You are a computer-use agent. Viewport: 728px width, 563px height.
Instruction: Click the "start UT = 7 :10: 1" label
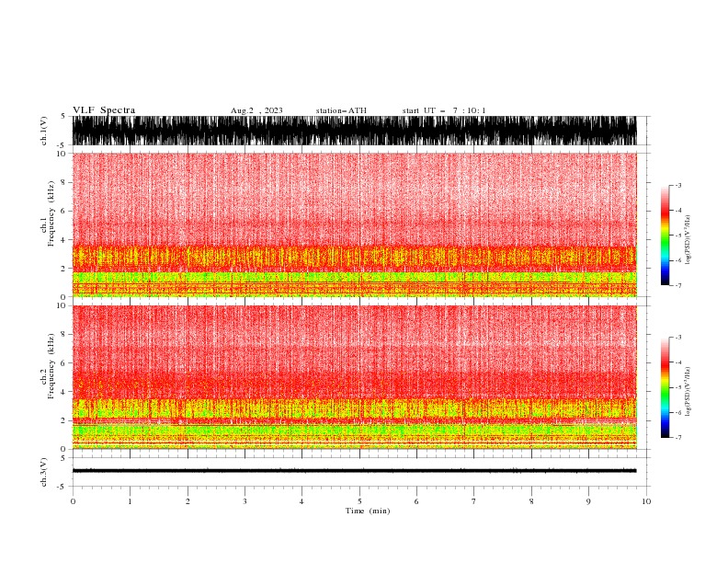[444, 110]
